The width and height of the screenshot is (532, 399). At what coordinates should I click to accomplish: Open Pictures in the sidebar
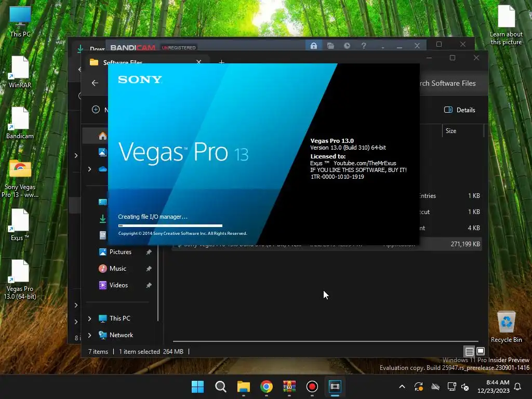point(120,252)
